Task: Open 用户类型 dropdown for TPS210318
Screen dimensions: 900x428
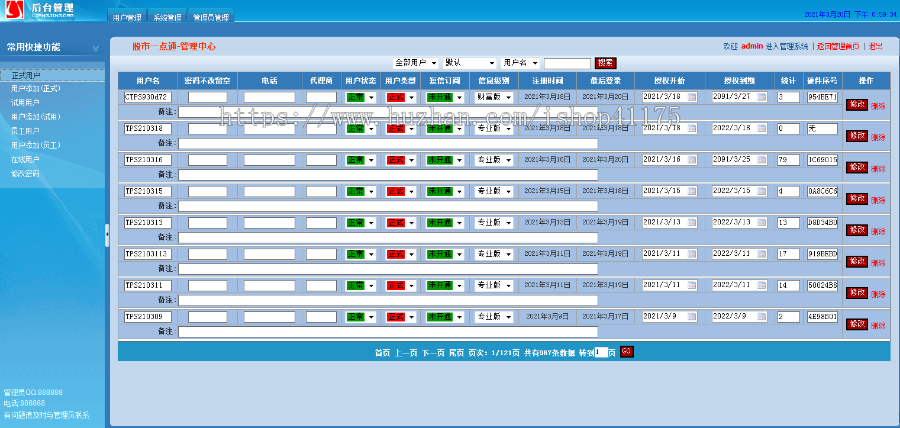Action: 401,129
